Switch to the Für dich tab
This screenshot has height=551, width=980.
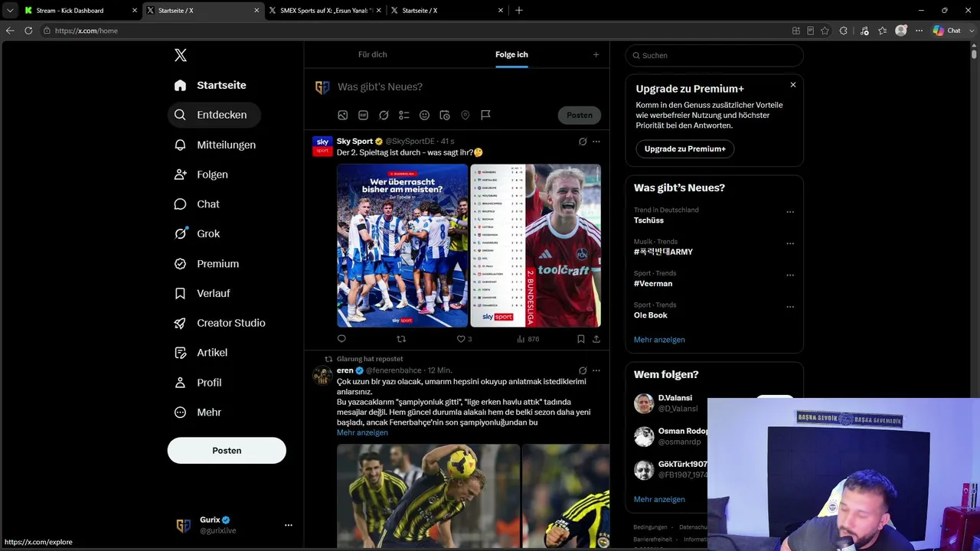pyautogui.click(x=373, y=54)
